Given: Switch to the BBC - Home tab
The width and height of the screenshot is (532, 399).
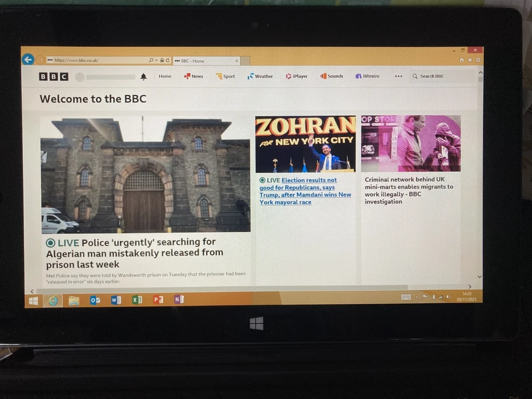Looking at the screenshot, I should [x=201, y=61].
